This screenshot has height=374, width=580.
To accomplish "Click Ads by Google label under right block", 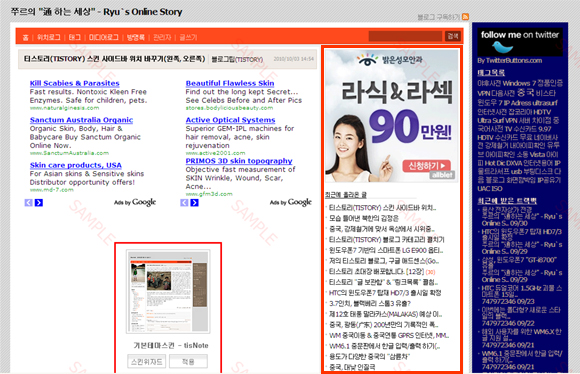I will (x=291, y=202).
